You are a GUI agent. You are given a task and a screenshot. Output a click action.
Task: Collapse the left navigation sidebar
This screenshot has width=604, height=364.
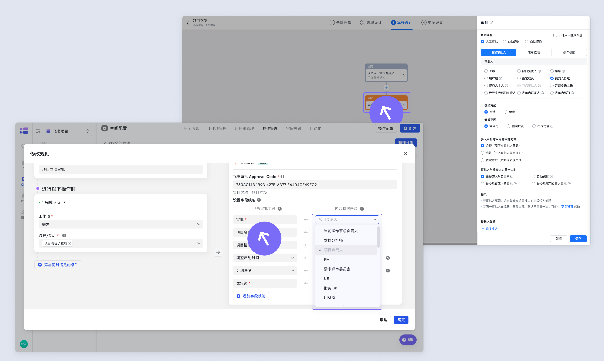38,131
